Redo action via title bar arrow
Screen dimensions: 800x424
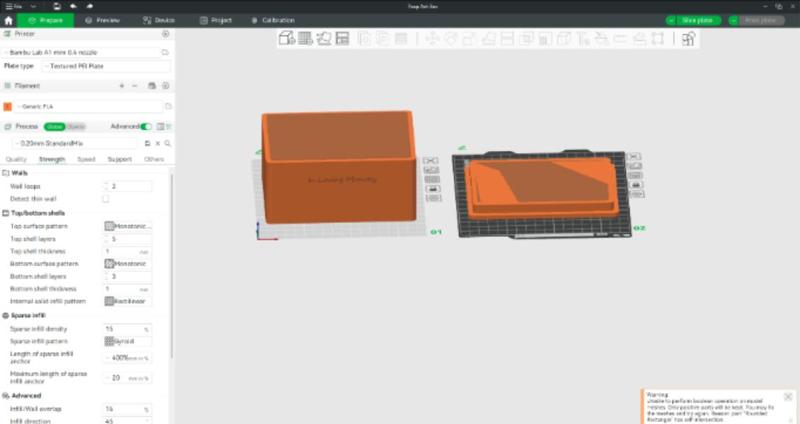pos(90,7)
